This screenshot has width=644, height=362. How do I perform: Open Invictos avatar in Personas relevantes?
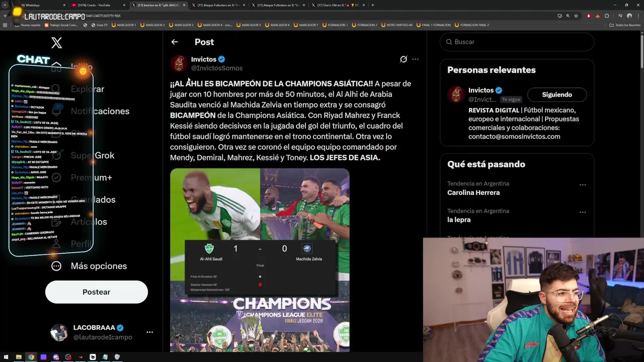coord(456,95)
